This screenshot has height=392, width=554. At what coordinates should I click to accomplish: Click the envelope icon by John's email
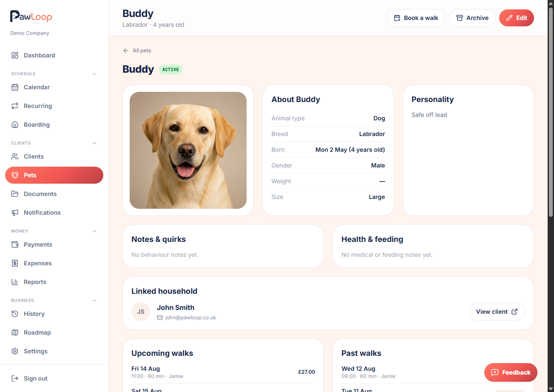click(x=160, y=318)
